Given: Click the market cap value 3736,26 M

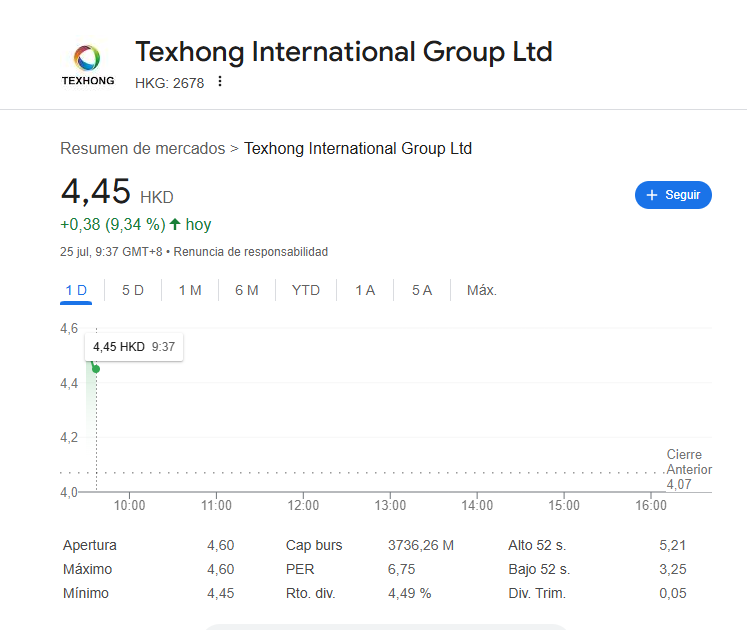Looking at the screenshot, I should pyautogui.click(x=421, y=545).
